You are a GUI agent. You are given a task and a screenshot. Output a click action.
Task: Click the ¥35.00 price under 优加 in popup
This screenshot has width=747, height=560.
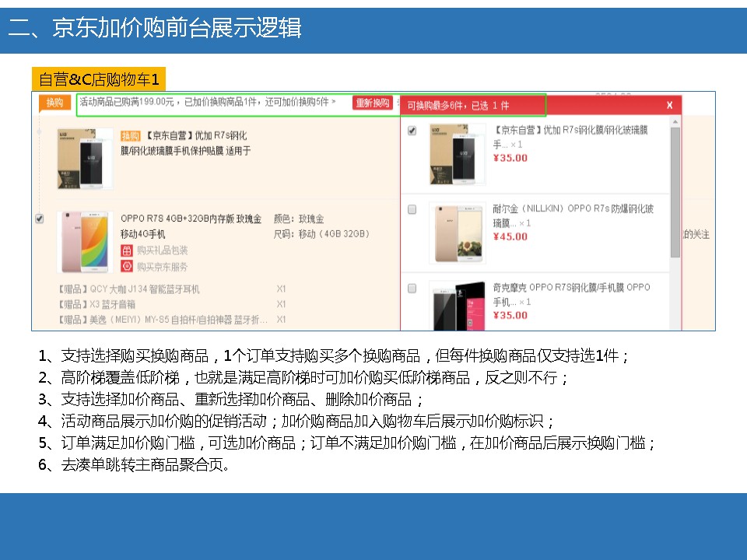[510, 158]
